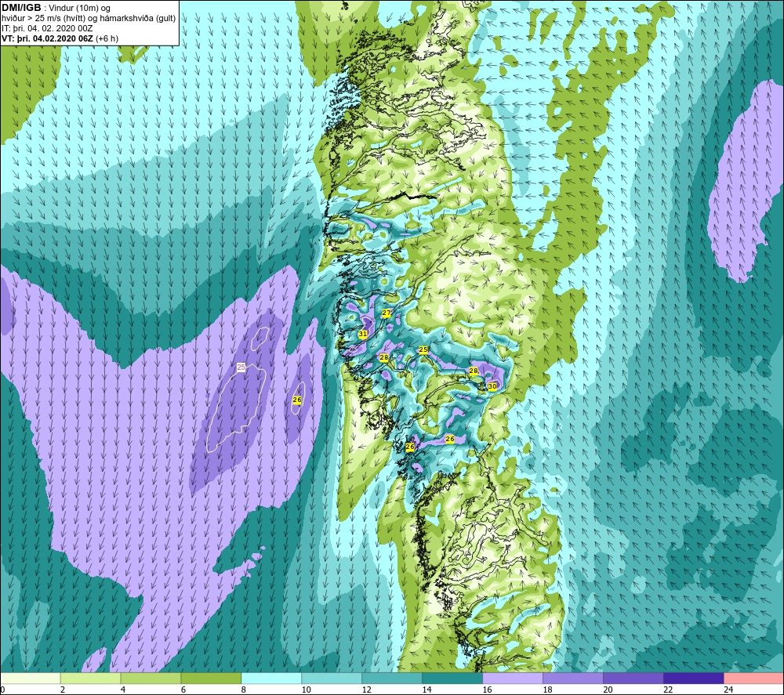Image resolution: width=784 pixels, height=695 pixels.
Task: Click the 10–12 m/s turquoise legend swatch
Action: [332, 678]
